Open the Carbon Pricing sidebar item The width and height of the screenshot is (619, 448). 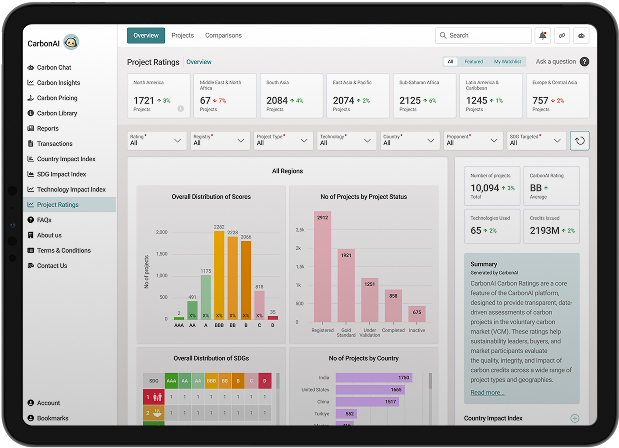pos(57,98)
